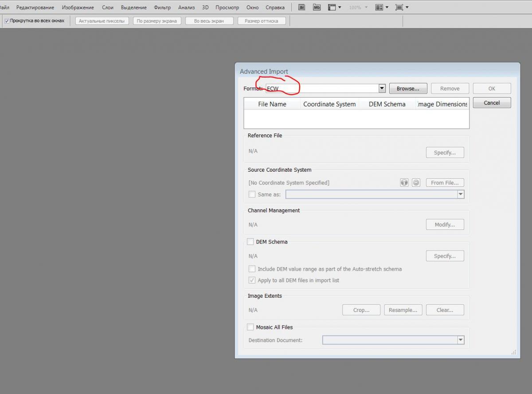Viewport: 532px width, 394px height.
Task: Click the coordinate system info icon
Action: pyautogui.click(x=404, y=182)
